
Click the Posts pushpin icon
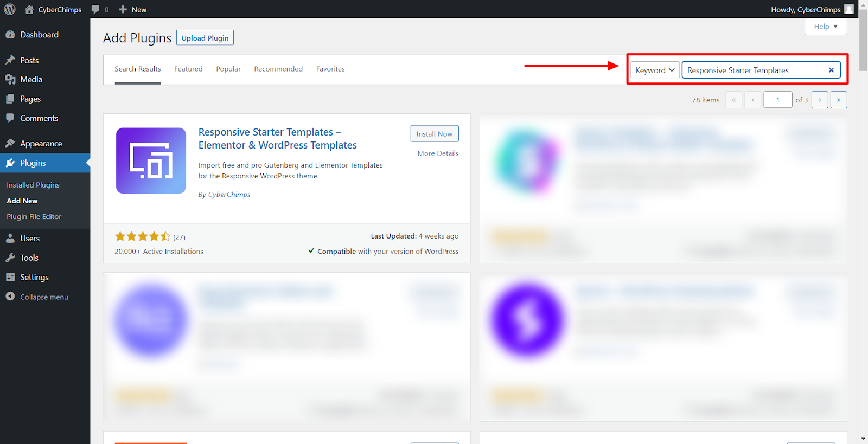point(10,60)
